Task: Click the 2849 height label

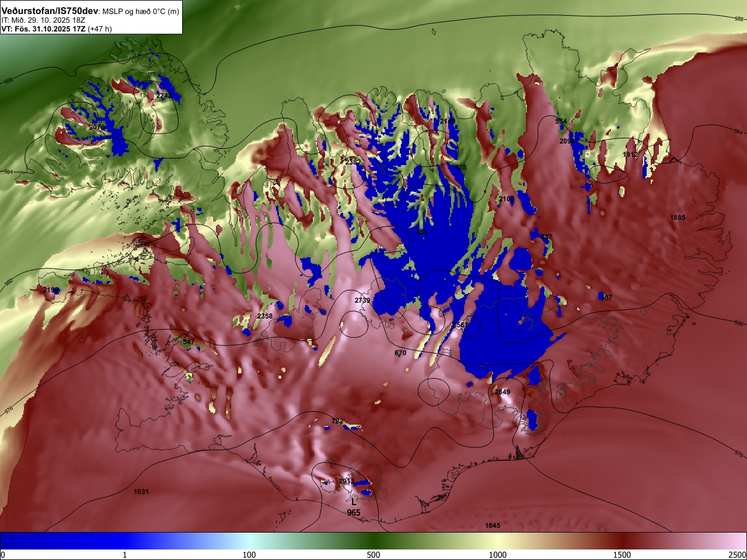Action: pyautogui.click(x=502, y=392)
